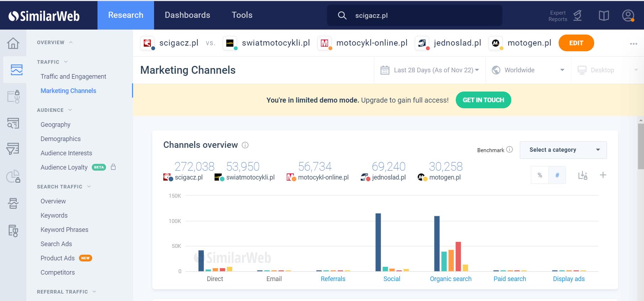The width and height of the screenshot is (644, 301).
Task: Click the Expert Reports icon
Action: (x=577, y=16)
